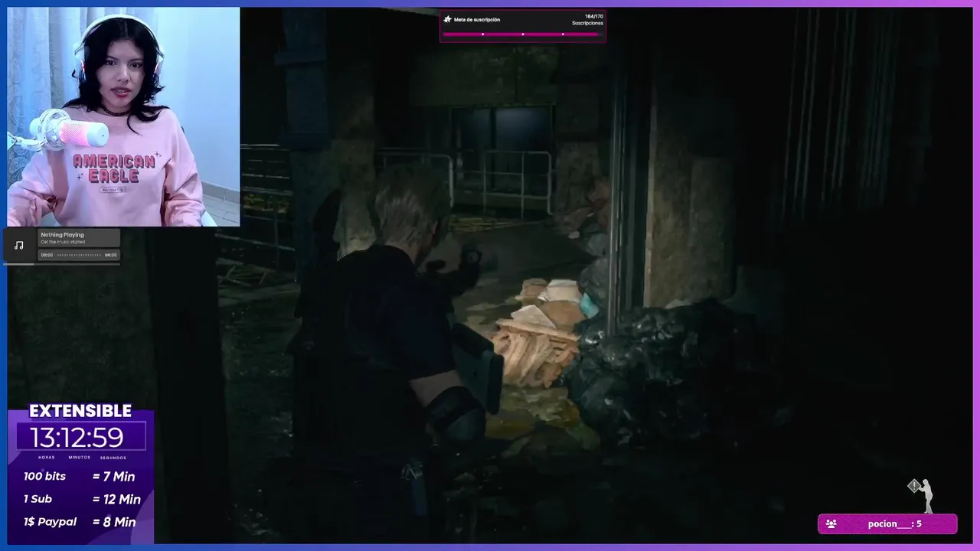Click the '1$ Paypal' row label
The image size is (980, 551).
click(x=50, y=522)
